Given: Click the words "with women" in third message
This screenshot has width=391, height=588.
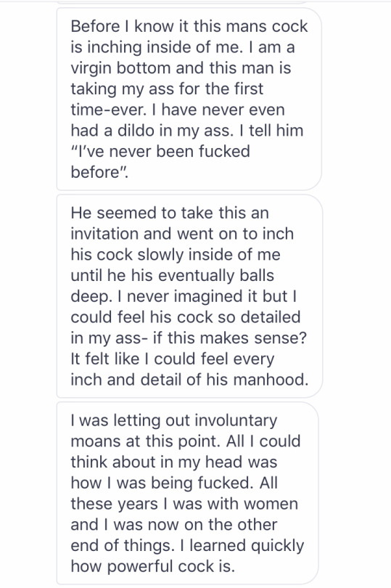Looking at the screenshot, I should point(252,504).
